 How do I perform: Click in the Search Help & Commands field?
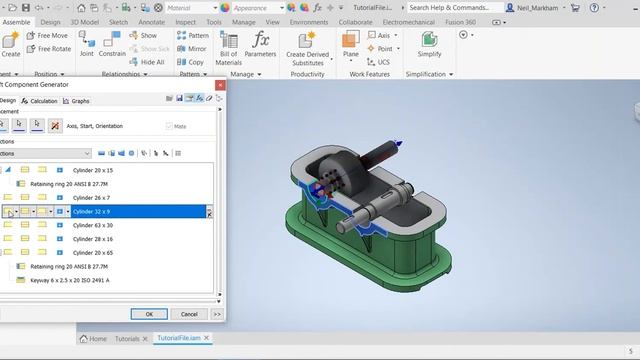455,8
